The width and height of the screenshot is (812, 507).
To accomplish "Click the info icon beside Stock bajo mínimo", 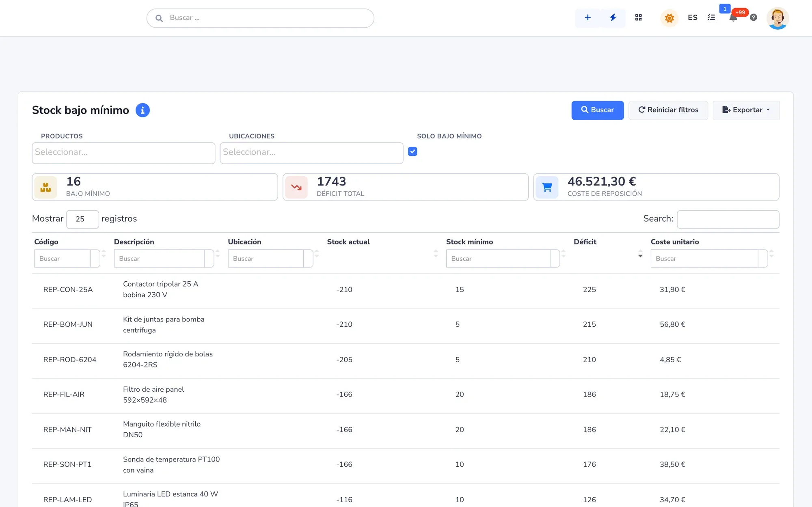I will pos(143,110).
